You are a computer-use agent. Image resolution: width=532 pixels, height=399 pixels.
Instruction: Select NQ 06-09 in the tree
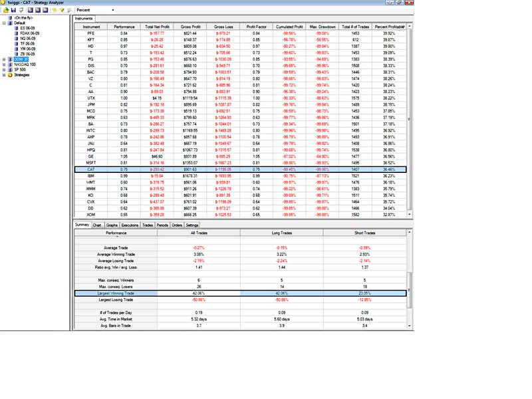[27, 39]
